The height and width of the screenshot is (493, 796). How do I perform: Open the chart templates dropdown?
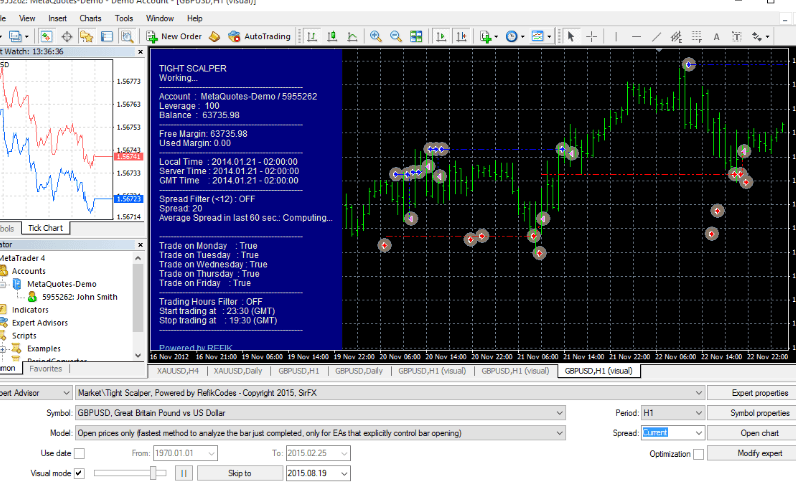(541, 37)
